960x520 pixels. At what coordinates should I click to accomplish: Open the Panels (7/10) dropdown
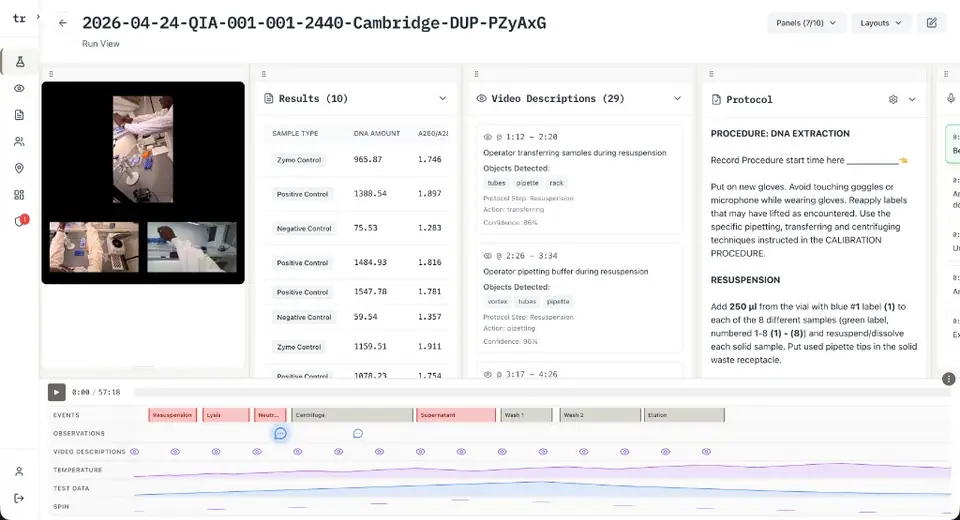coord(806,23)
